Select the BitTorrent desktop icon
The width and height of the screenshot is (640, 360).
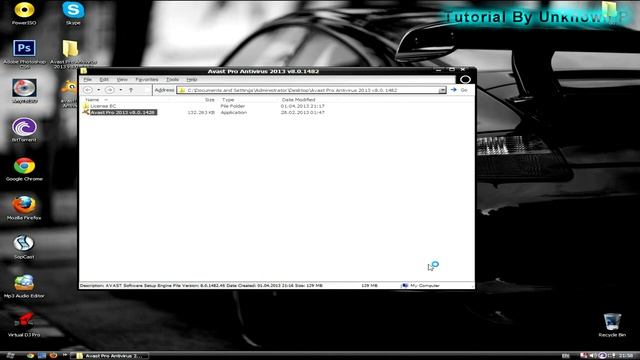(x=24, y=127)
